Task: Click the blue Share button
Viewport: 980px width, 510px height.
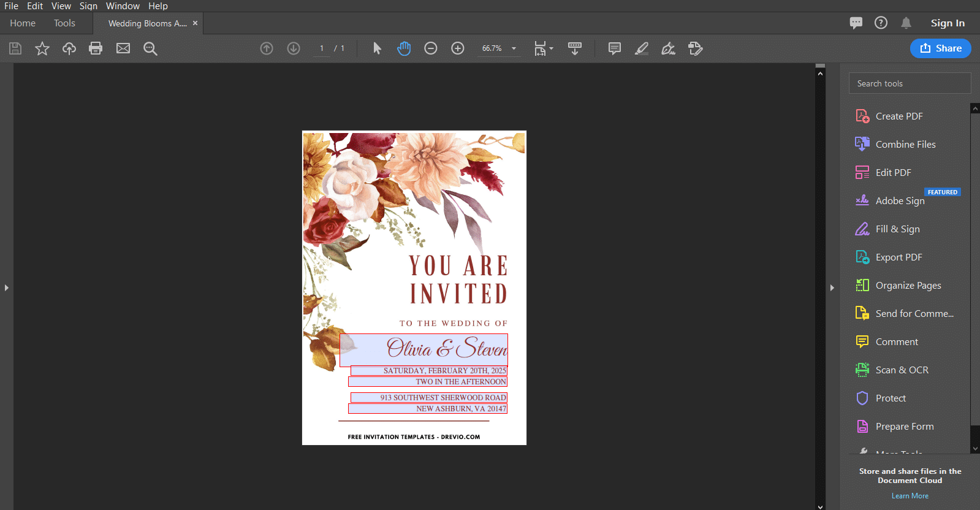Action: pyautogui.click(x=941, y=48)
